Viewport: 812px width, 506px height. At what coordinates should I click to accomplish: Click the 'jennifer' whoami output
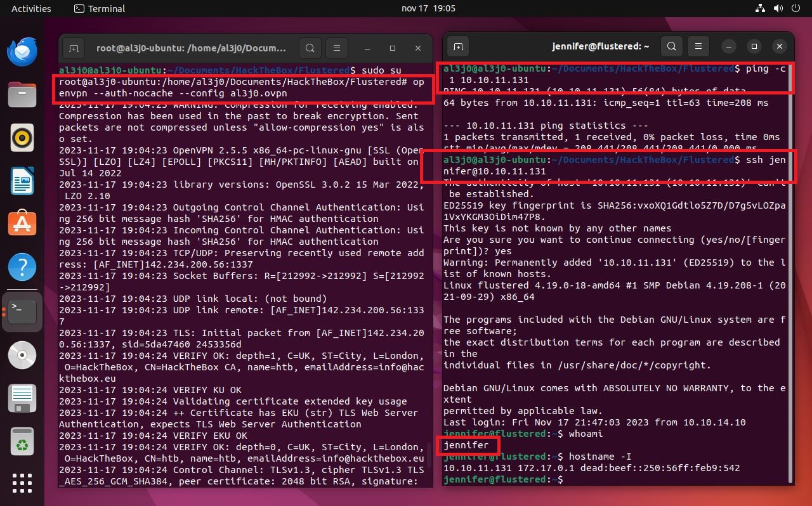pos(466,445)
